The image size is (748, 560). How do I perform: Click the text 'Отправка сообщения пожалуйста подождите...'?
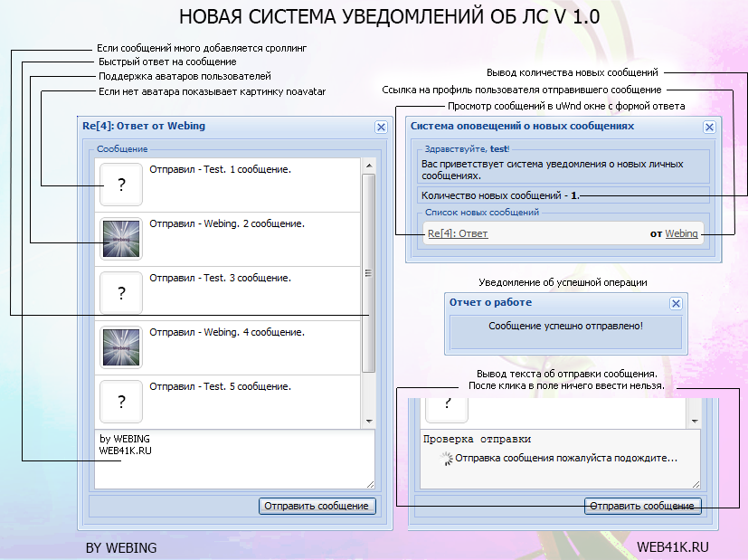(x=566, y=459)
